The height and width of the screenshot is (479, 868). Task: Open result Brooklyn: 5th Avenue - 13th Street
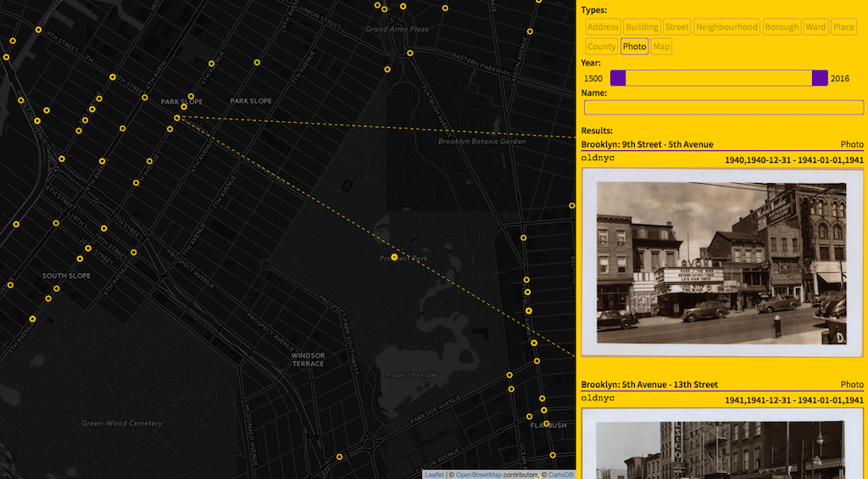point(649,385)
